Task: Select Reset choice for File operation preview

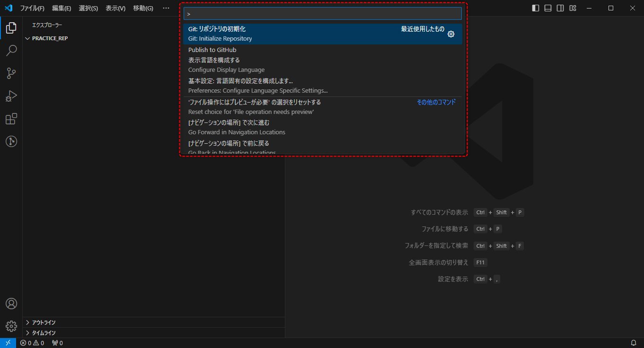Action: pyautogui.click(x=323, y=107)
